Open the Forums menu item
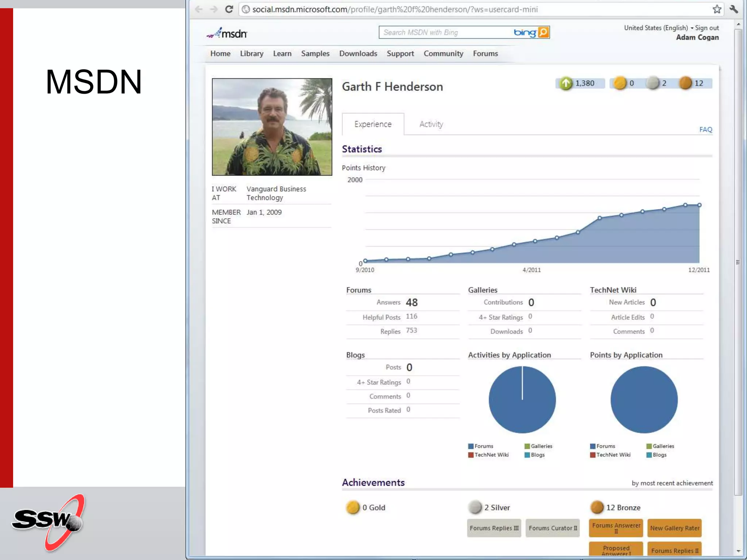Image resolution: width=747 pixels, height=560 pixels. click(x=485, y=54)
